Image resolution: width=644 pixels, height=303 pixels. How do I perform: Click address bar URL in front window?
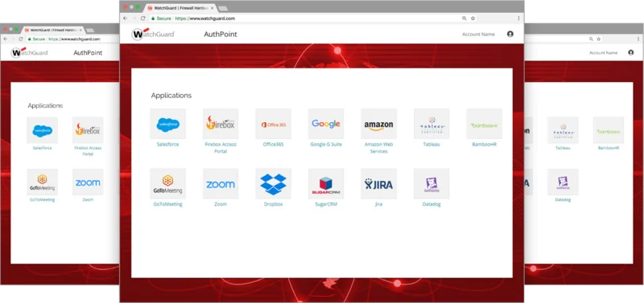point(205,18)
